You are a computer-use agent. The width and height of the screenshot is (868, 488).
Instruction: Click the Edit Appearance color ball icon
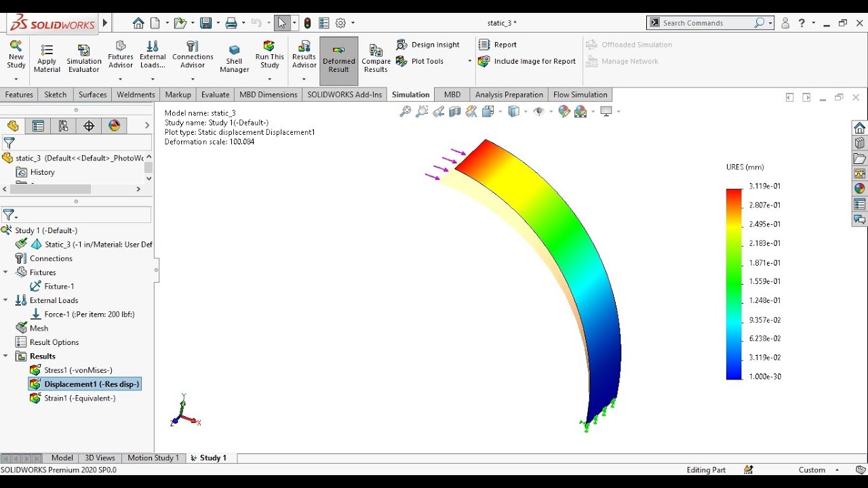(x=564, y=112)
